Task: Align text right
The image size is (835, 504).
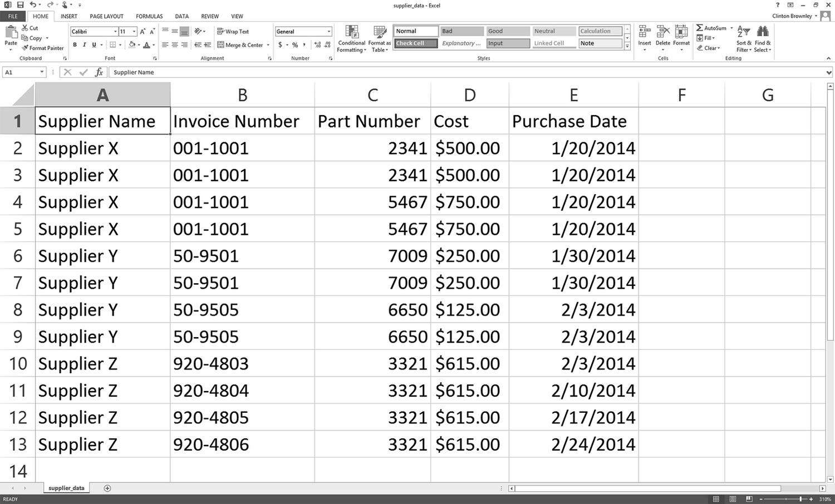Action: (x=184, y=45)
